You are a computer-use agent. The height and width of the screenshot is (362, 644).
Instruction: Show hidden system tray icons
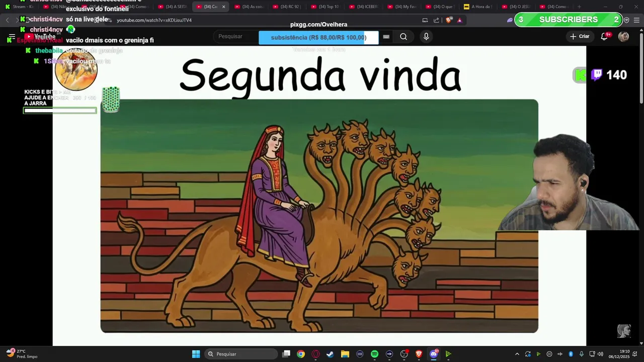click(517, 354)
